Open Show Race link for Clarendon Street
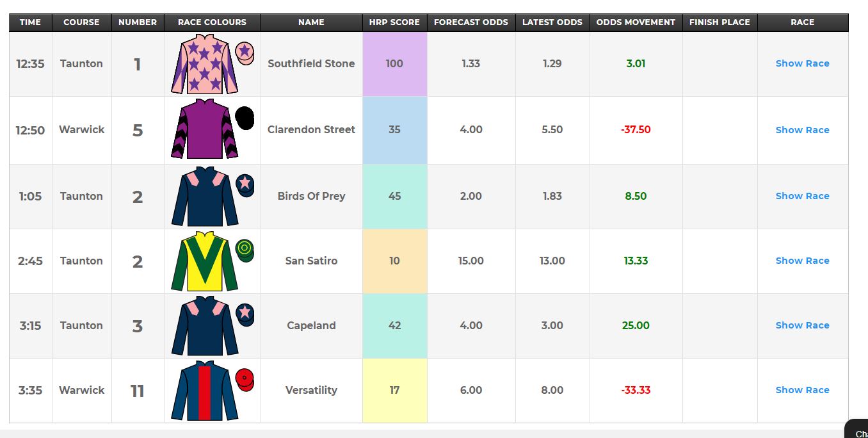 [x=802, y=130]
